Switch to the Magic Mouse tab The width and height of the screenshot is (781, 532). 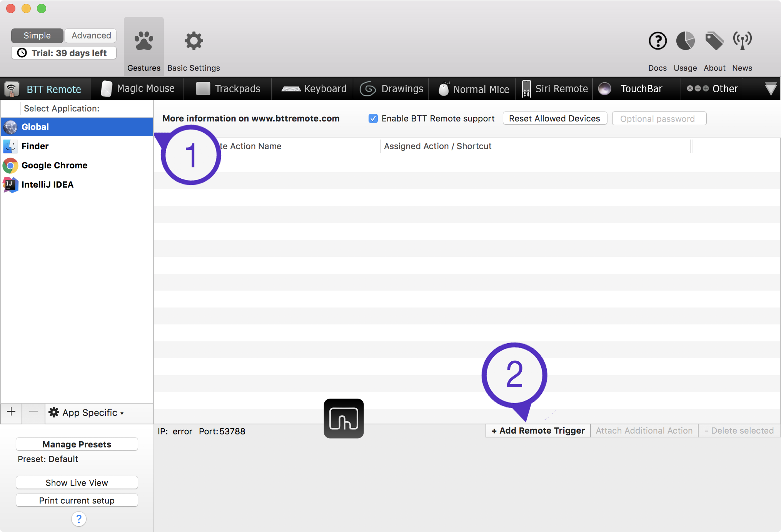[x=138, y=89]
